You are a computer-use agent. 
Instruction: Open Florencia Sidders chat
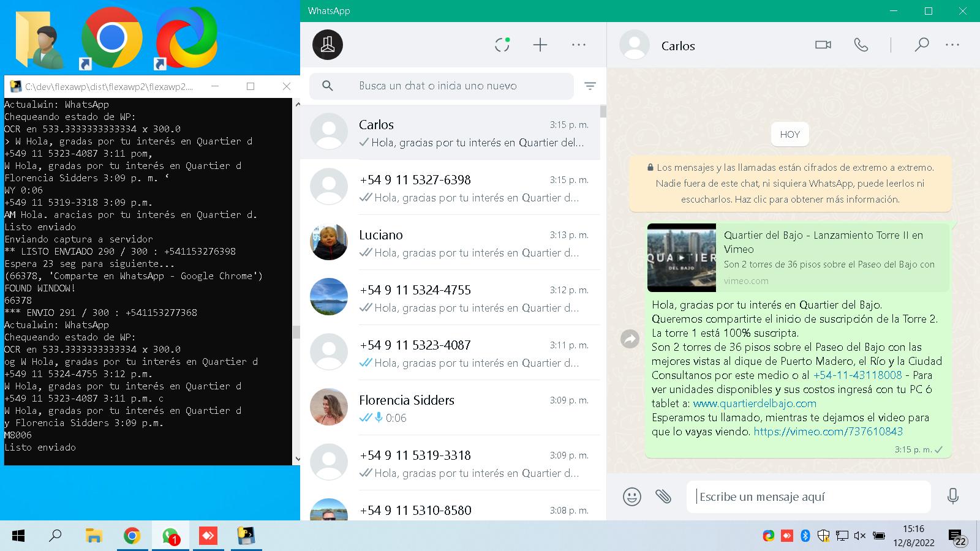coord(450,408)
